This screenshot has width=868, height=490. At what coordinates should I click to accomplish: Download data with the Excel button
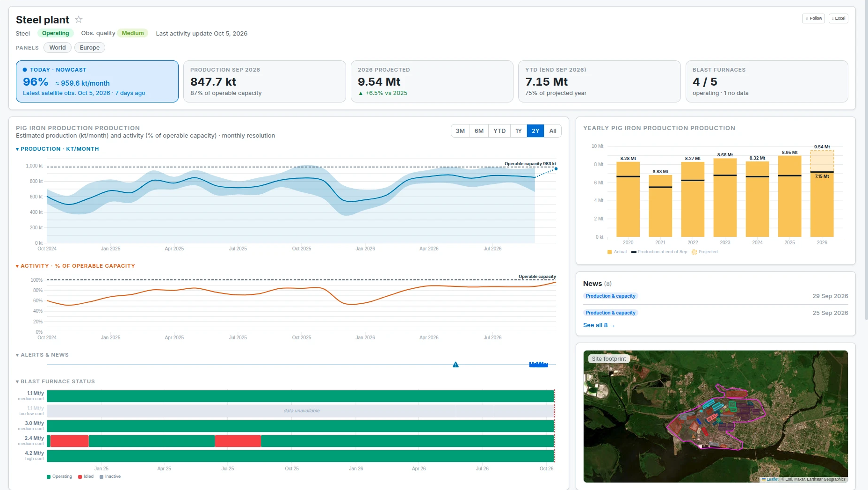839,18
